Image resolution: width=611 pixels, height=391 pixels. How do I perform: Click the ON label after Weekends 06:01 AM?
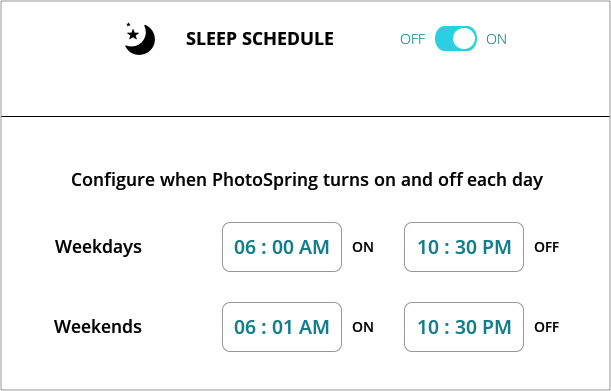363,327
